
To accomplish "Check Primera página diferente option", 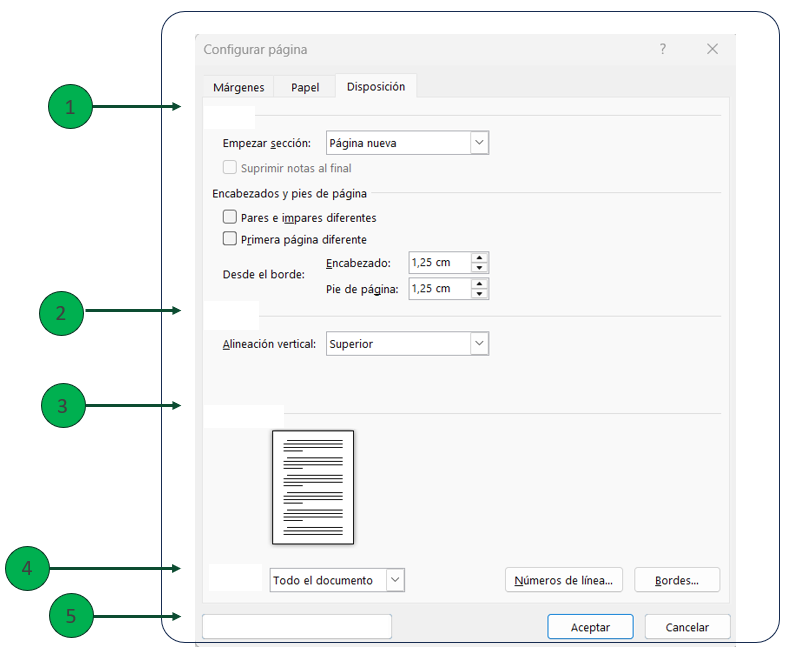I will point(230,239).
